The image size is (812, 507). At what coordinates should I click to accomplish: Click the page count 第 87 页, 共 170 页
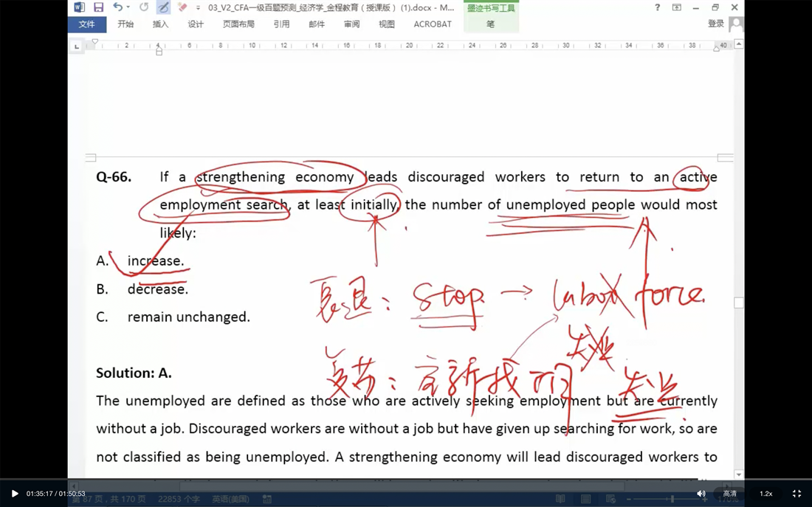[109, 499]
